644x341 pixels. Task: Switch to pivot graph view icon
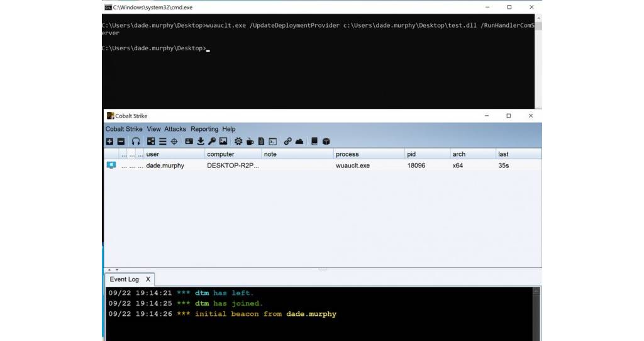point(151,142)
